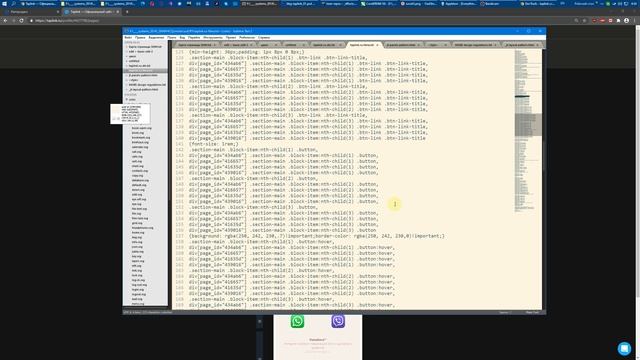Viewport: 640px width, 360px height.
Task: Open a new browser tab with the plus button
Action: coord(127,12)
